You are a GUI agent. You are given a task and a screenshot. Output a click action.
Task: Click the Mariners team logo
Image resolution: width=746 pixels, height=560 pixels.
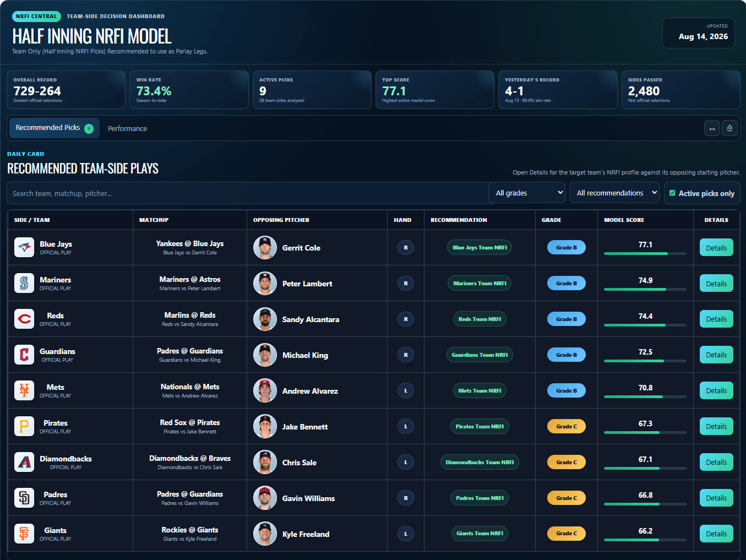24,283
